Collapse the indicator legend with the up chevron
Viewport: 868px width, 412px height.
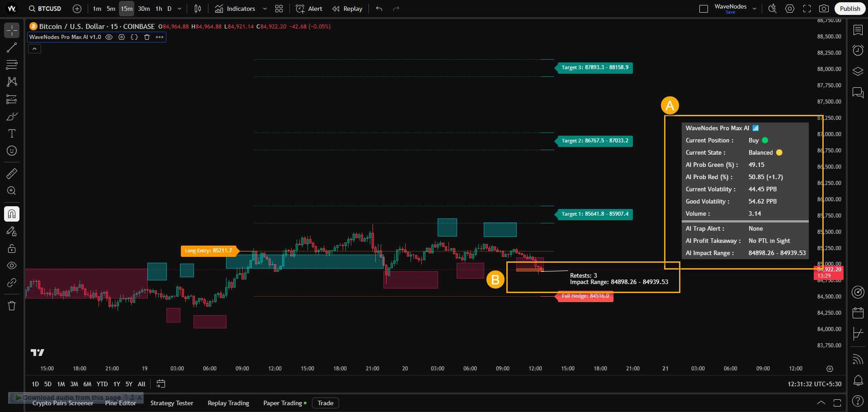[34, 48]
